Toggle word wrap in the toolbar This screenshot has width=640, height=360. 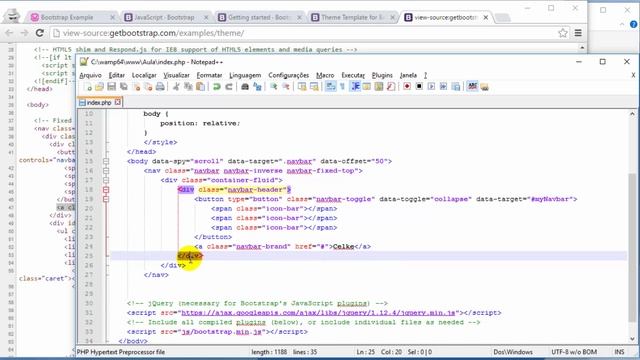331,87
